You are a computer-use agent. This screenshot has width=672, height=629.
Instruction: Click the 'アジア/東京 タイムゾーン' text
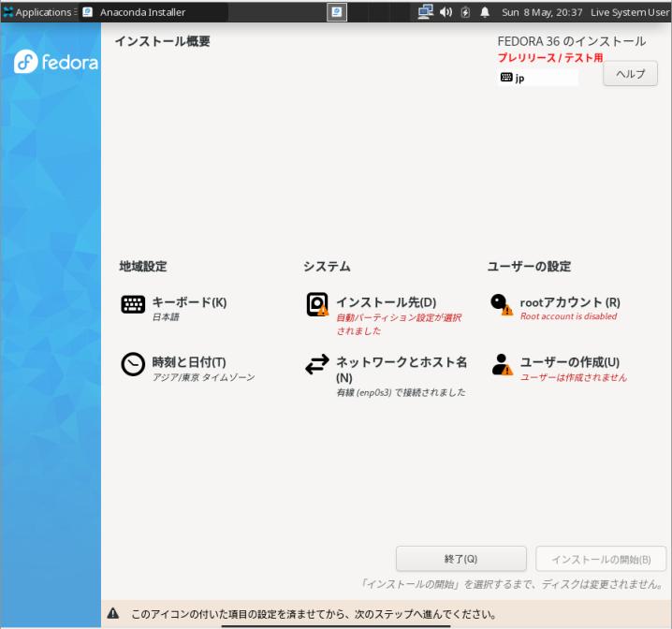(x=204, y=377)
